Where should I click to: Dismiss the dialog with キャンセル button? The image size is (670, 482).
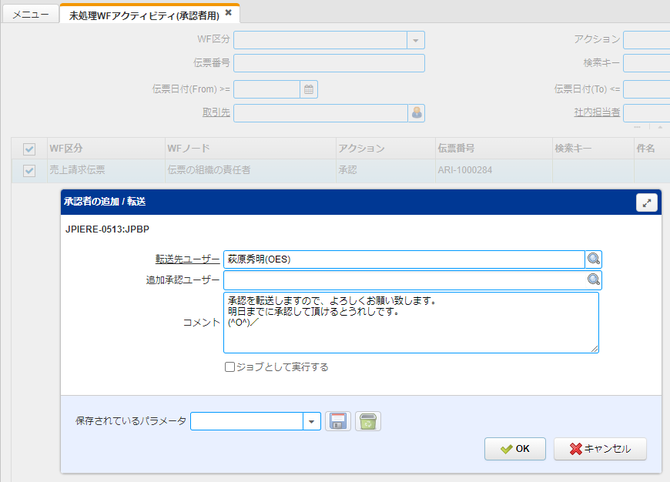pyautogui.click(x=600, y=449)
